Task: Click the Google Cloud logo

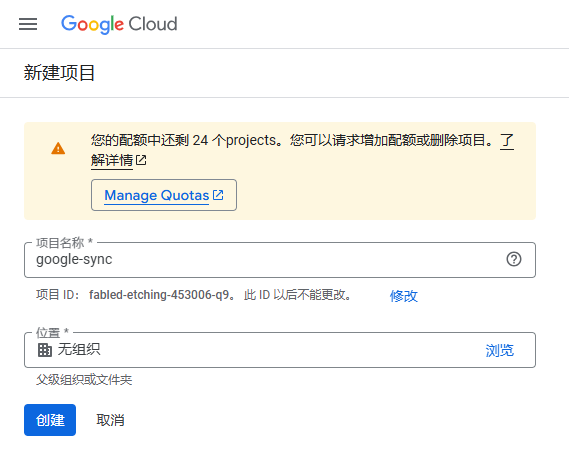Action: tap(119, 24)
